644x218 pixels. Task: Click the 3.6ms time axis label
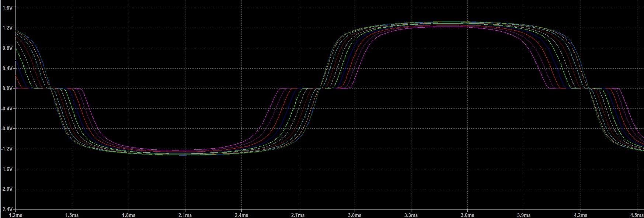coord(467,215)
